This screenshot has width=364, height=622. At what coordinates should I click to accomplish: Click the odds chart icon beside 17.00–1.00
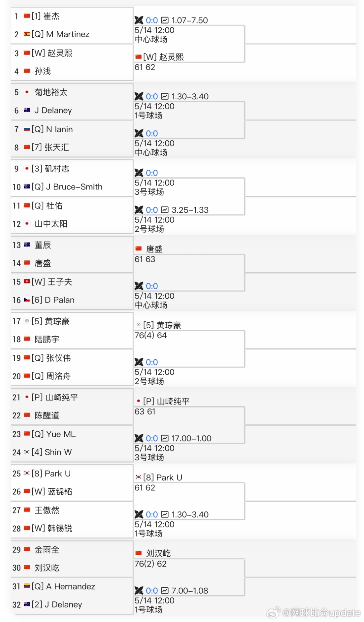point(165,438)
